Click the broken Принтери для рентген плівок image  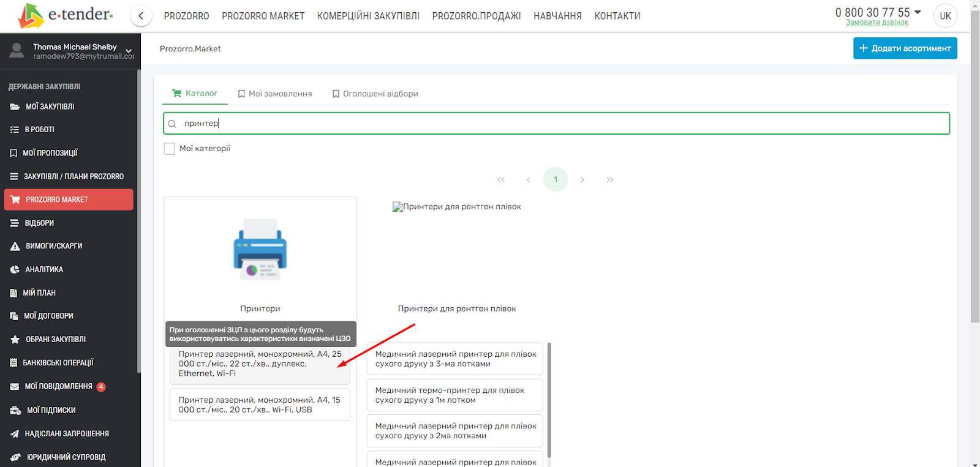coord(457,207)
